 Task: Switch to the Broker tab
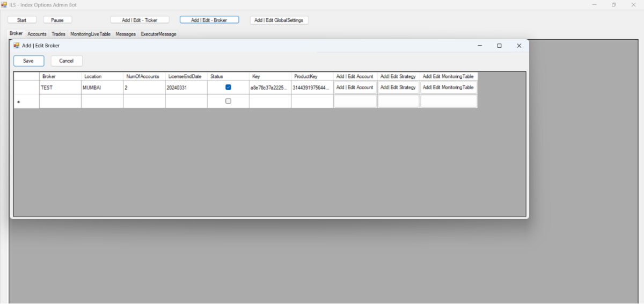coord(16,33)
